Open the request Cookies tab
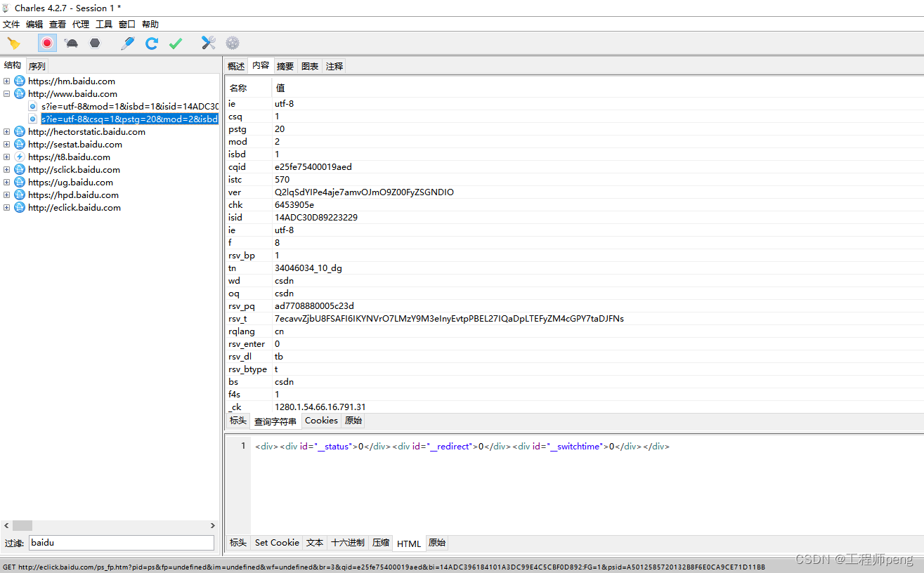The width and height of the screenshot is (924, 573). click(321, 421)
